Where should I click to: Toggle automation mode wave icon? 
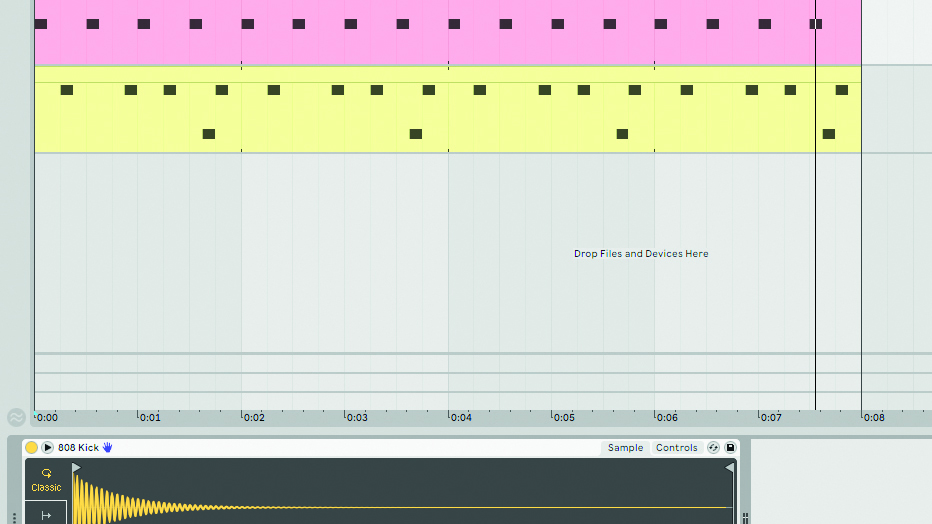[x=16, y=417]
